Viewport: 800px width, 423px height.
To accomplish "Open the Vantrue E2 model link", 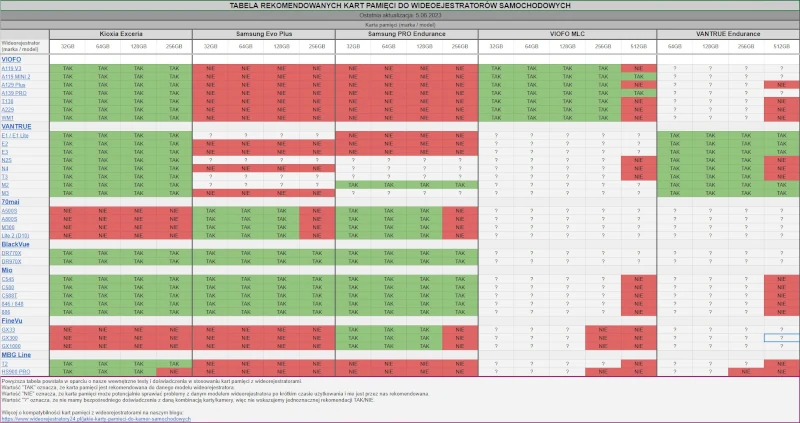I will (5, 143).
